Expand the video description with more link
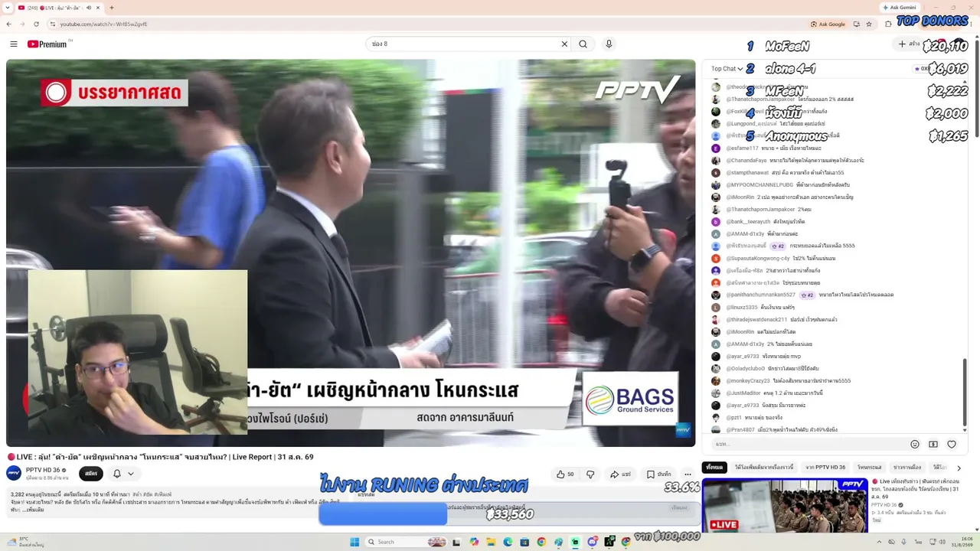The height and width of the screenshot is (551, 980). [32, 510]
